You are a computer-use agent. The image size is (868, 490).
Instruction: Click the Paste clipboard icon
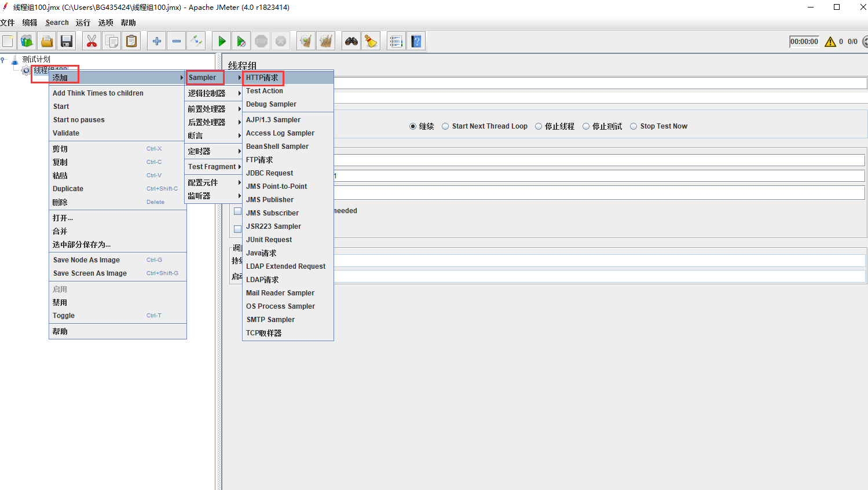tap(132, 41)
